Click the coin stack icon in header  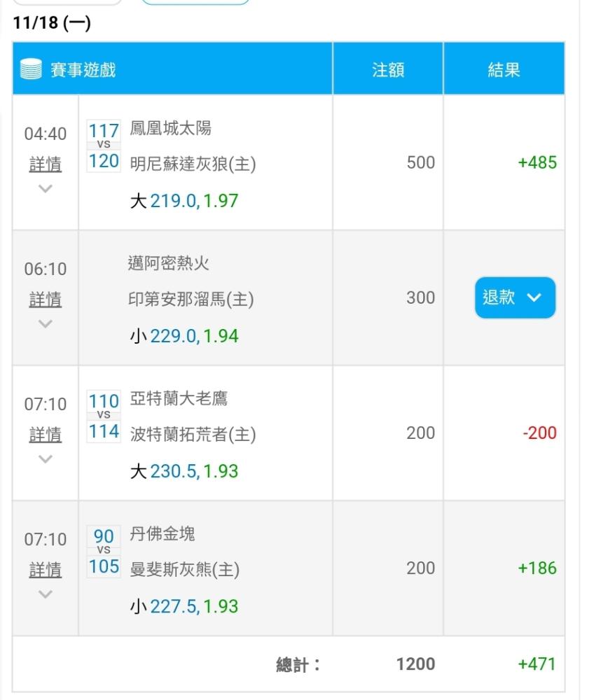tap(31, 69)
